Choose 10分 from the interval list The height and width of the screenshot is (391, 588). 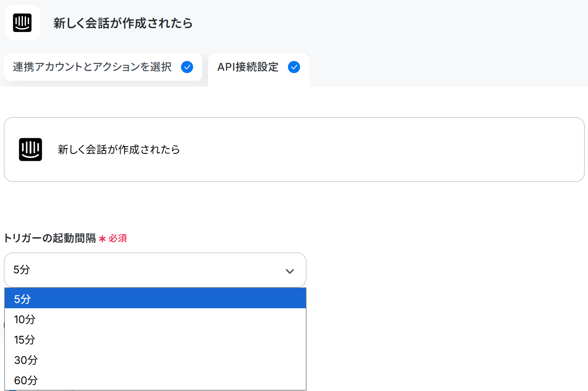pos(155,319)
